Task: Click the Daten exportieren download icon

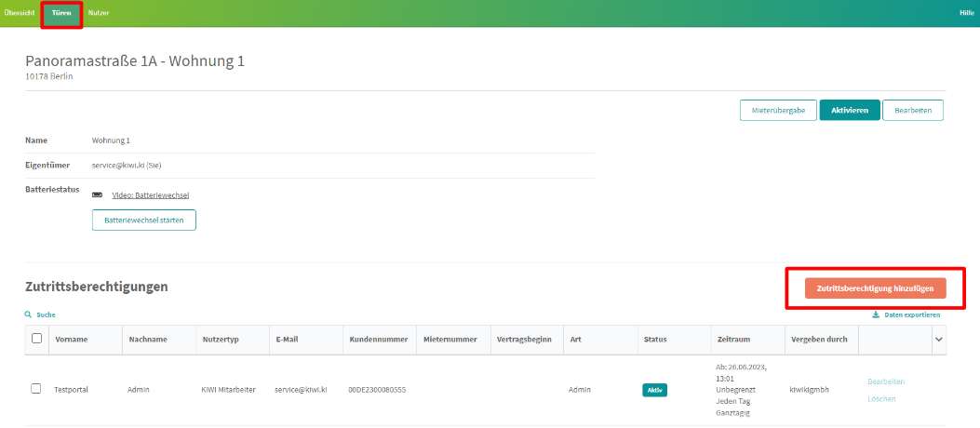Action: click(876, 315)
